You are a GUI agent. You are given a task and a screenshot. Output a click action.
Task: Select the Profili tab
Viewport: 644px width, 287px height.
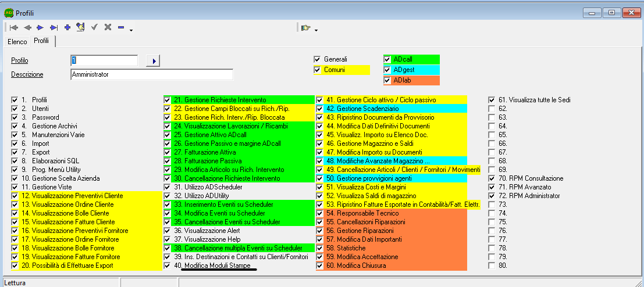(x=41, y=41)
